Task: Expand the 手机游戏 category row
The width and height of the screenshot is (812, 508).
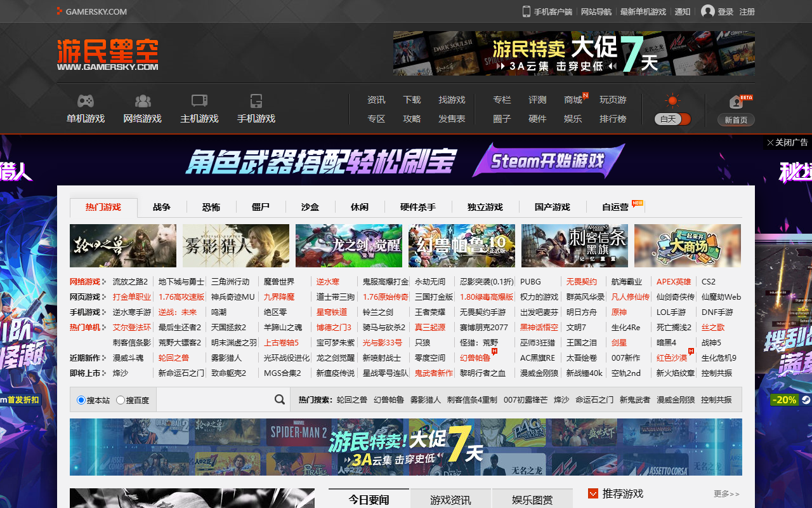Action: pyautogui.click(x=88, y=312)
